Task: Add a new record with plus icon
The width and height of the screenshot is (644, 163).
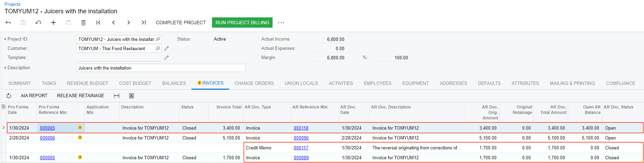Action: coord(53,23)
